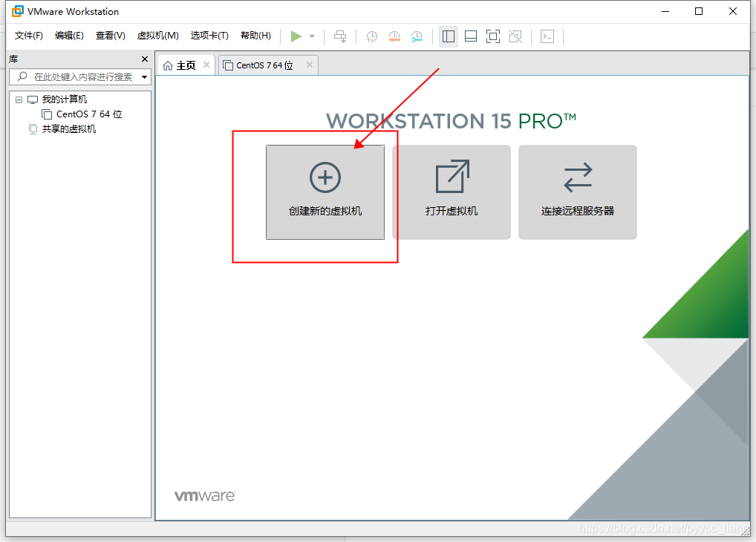Close the 库 library panel
756x542 pixels.
point(145,59)
